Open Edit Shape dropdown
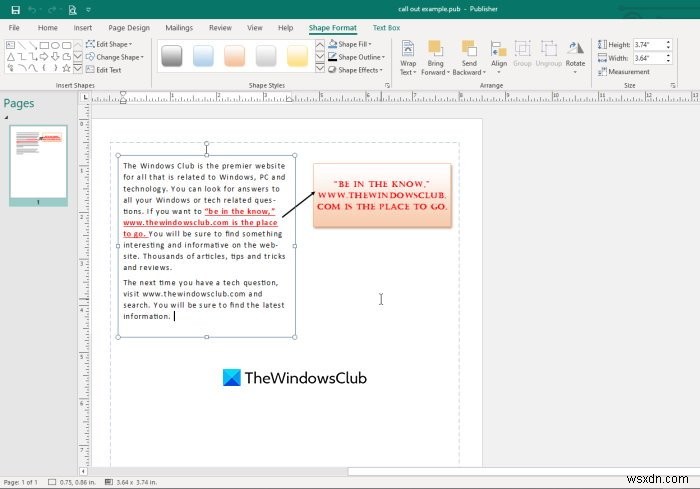 (x=109, y=44)
